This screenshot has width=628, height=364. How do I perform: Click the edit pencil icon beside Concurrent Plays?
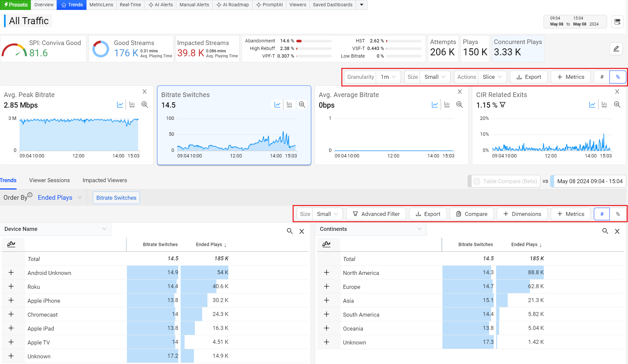[x=616, y=49]
